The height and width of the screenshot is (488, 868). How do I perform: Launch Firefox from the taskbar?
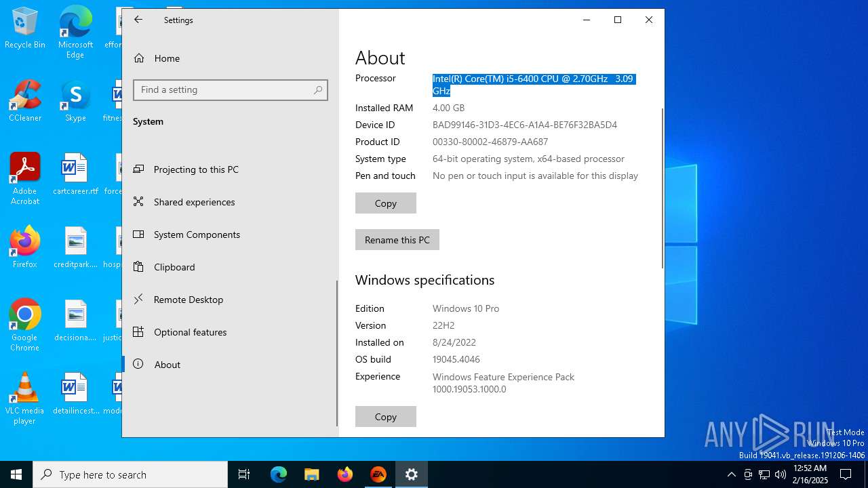pos(345,474)
